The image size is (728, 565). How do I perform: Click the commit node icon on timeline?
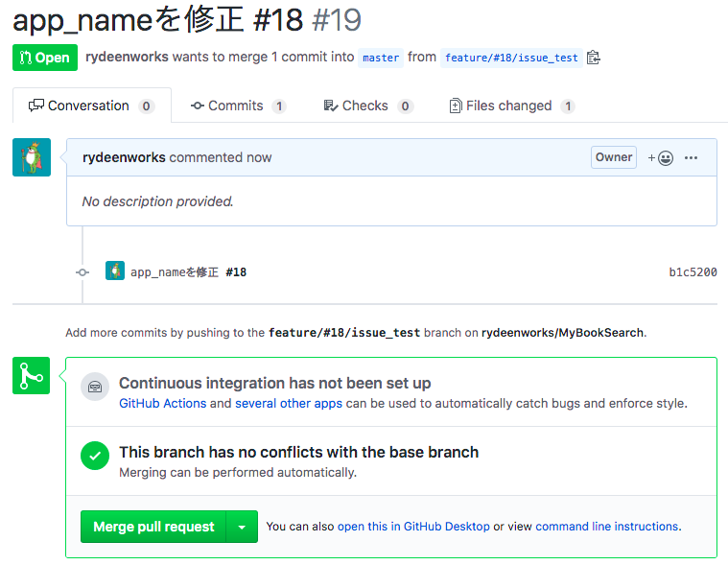pyautogui.click(x=82, y=272)
